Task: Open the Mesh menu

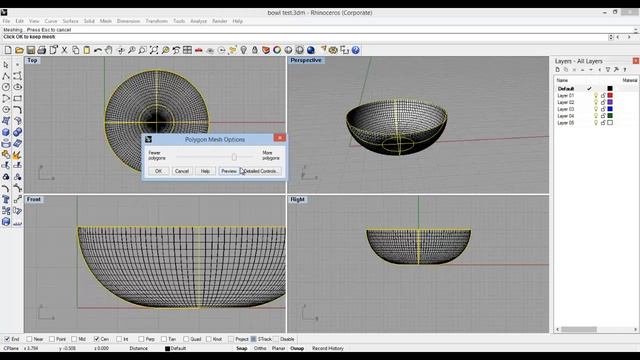Action: coord(106,21)
